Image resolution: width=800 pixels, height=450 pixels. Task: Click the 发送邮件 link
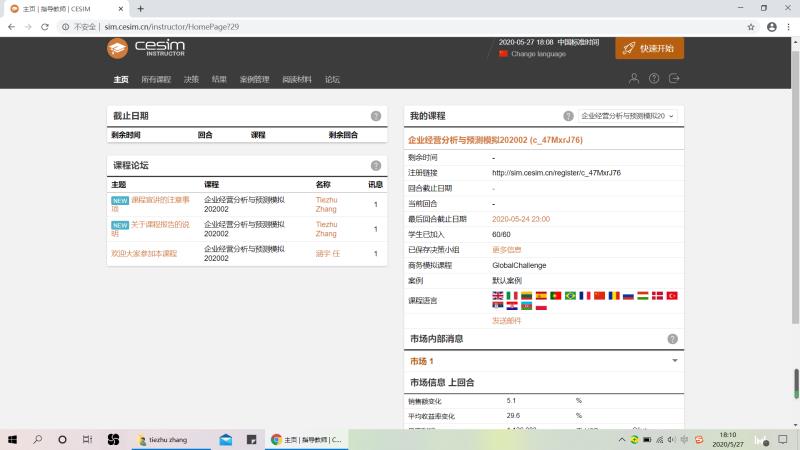click(506, 320)
